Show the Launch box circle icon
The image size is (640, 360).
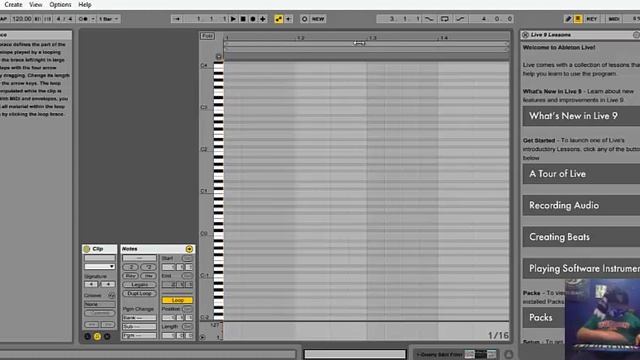pos(87,337)
